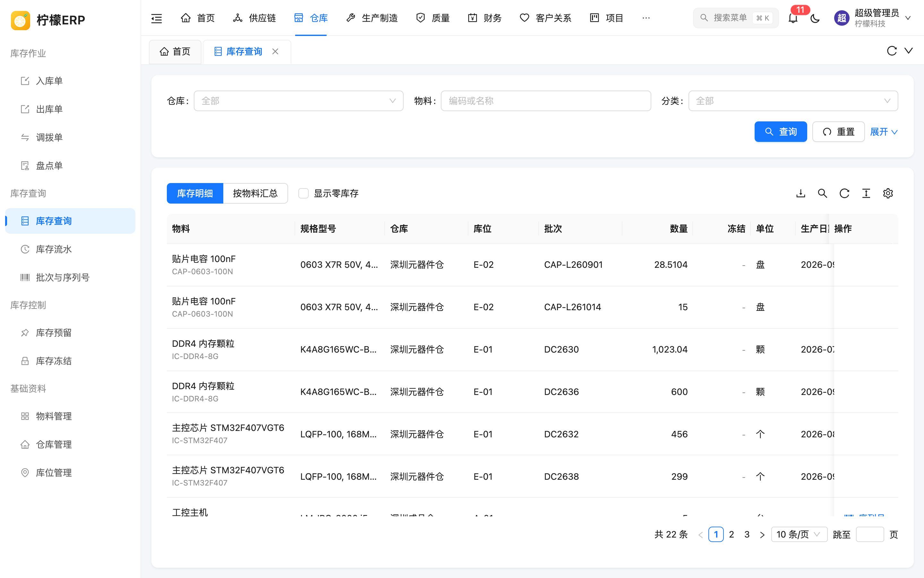Go to 首页 in top navigation

(197, 18)
